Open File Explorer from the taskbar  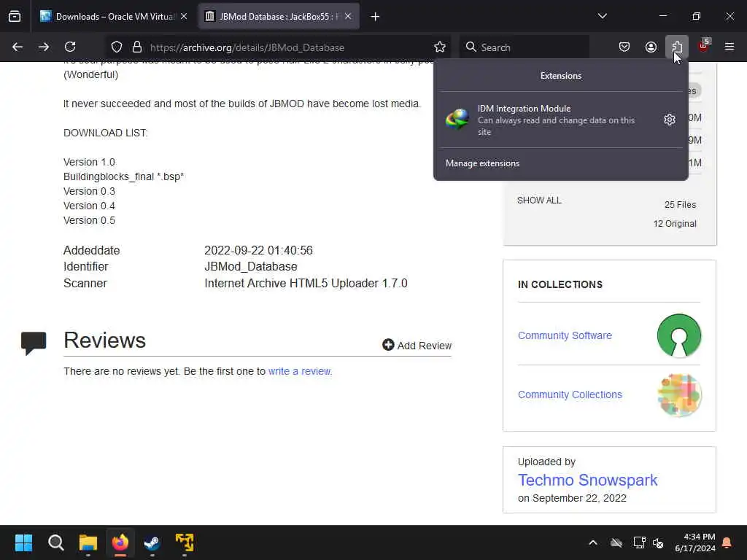click(88, 542)
